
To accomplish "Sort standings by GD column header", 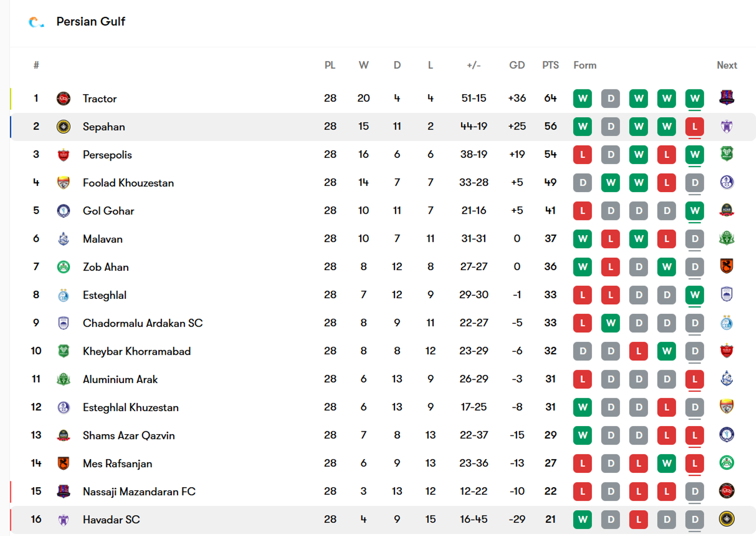I will (x=517, y=65).
